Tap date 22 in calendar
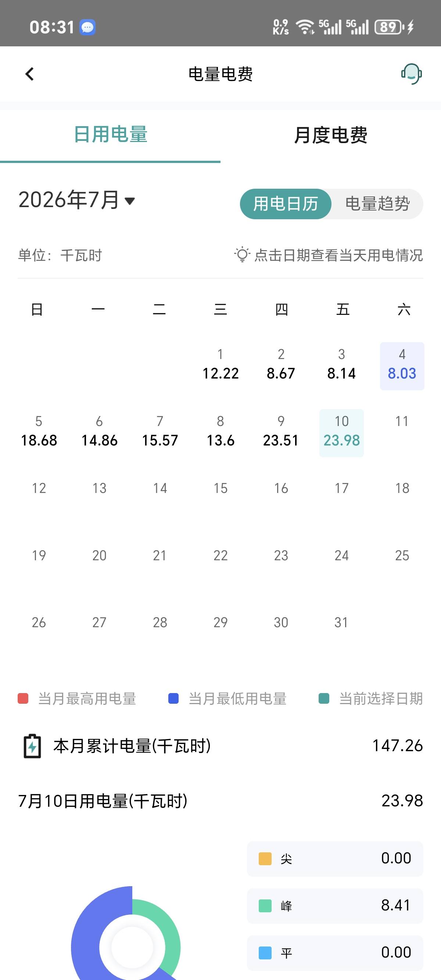The height and width of the screenshot is (980, 441). [x=220, y=556]
